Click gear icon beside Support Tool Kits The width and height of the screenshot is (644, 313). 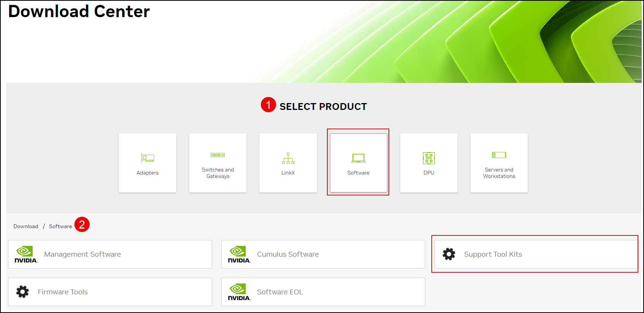[x=449, y=254]
